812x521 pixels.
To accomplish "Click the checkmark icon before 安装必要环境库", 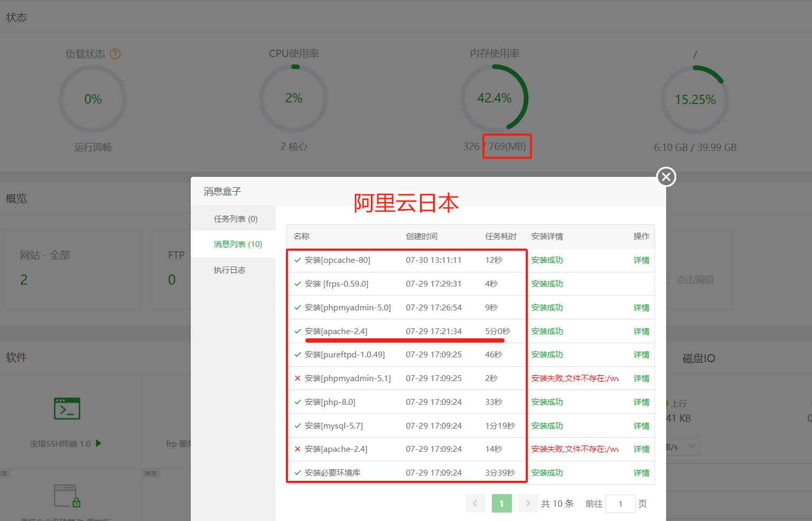I will tap(297, 473).
